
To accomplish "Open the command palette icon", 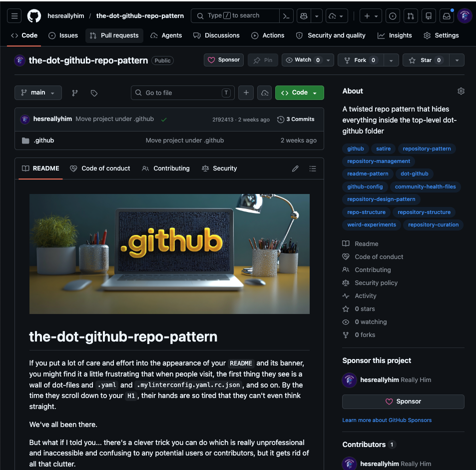I will click(286, 16).
